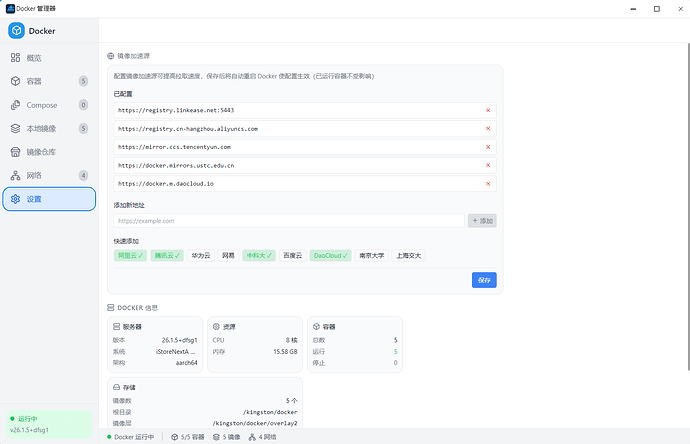The height and width of the screenshot is (444, 690).
Task: Click the iStoreNextA system value
Action: pos(176,352)
